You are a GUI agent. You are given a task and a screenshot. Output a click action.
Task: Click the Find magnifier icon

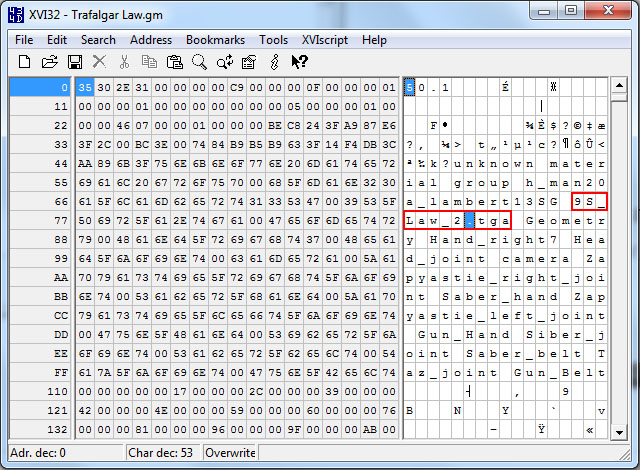(199, 62)
